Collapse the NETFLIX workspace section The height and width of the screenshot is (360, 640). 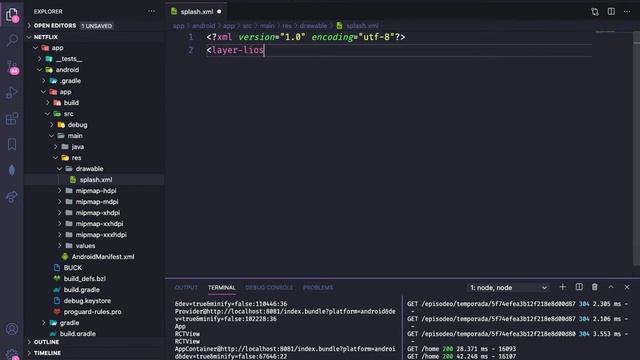[x=45, y=37]
